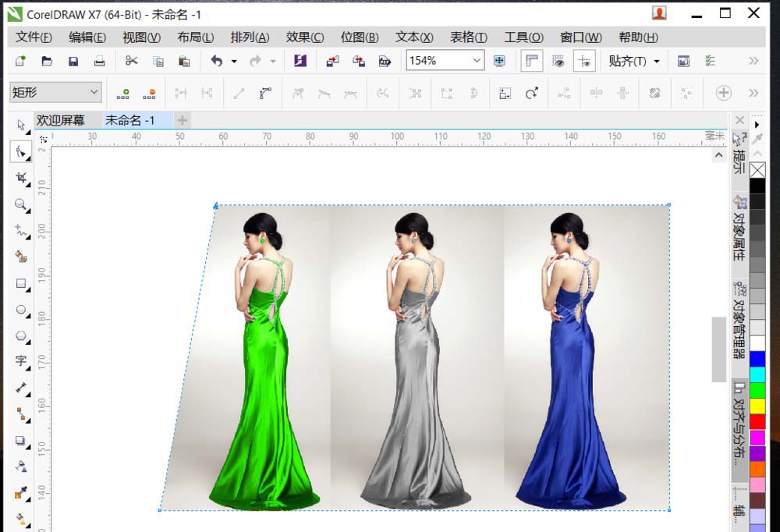Viewport: 780px width, 532px height.
Task: Open the zoom level 154% dropdown
Action: 477,61
